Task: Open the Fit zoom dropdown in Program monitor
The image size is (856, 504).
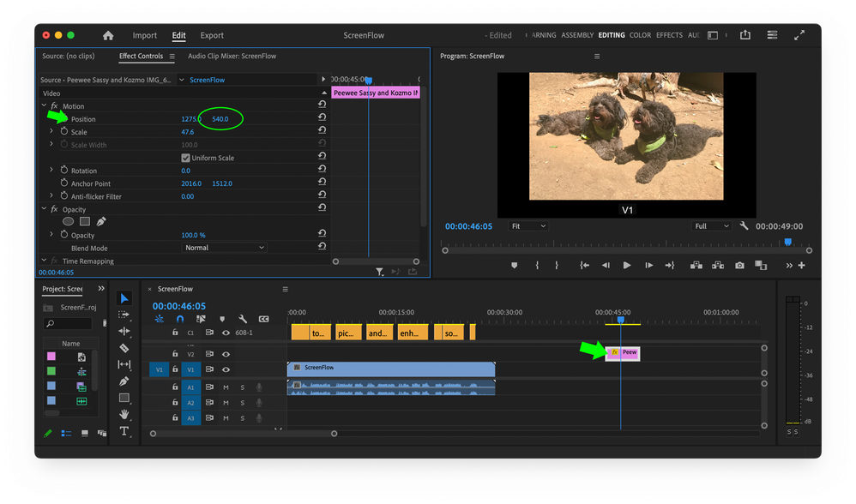Action: tap(528, 225)
